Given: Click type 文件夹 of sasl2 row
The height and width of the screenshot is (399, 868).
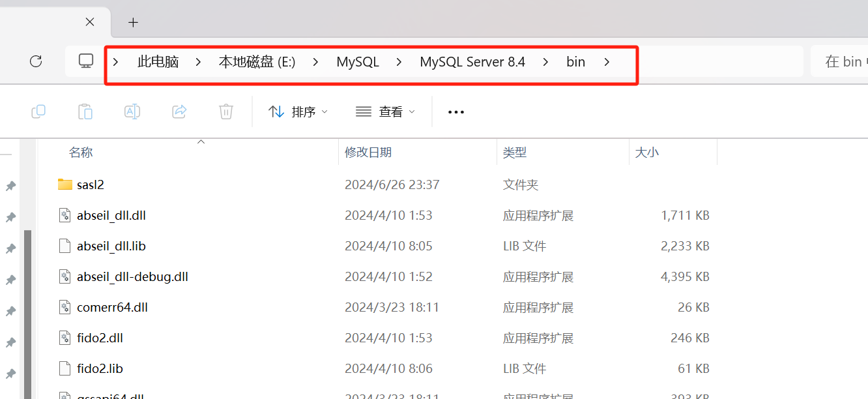Looking at the screenshot, I should pyautogui.click(x=521, y=185).
